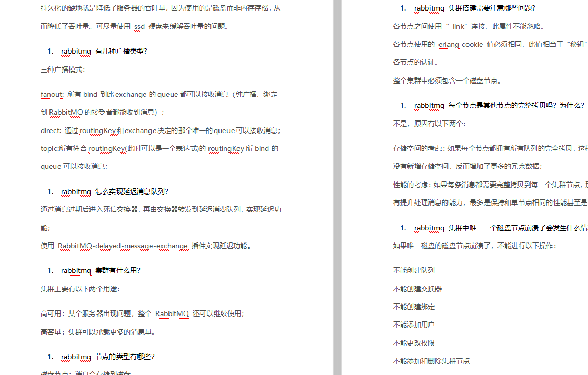
Task: Click heading 'rabbitmq 集群搭建需要注意哪些问题?'
Action: [x=475, y=8]
